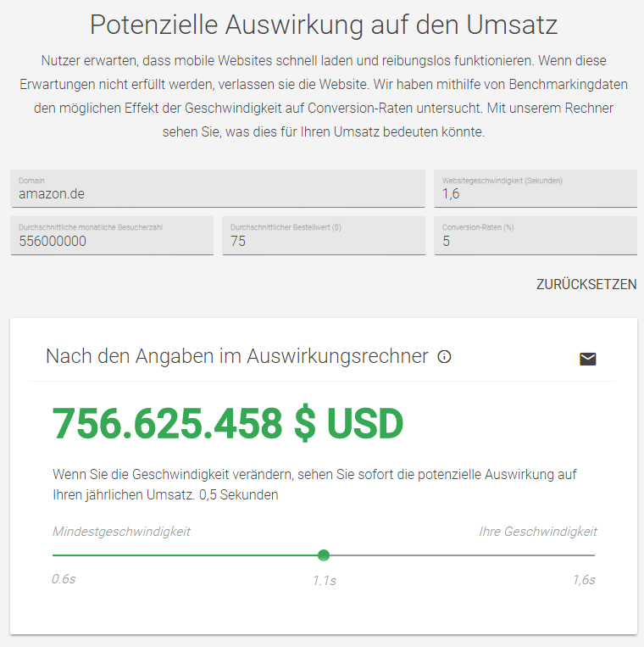The height and width of the screenshot is (647, 644).
Task: Click the email envelope icon
Action: (x=587, y=359)
